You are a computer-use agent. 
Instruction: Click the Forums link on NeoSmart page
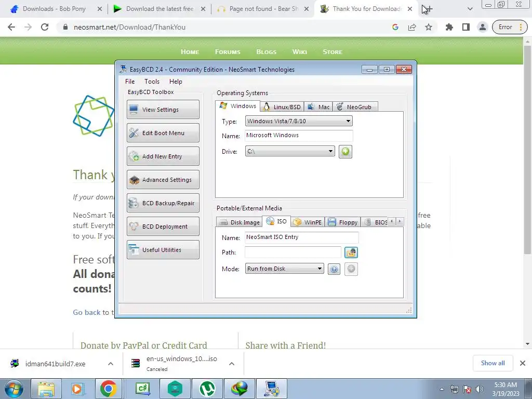point(228,52)
